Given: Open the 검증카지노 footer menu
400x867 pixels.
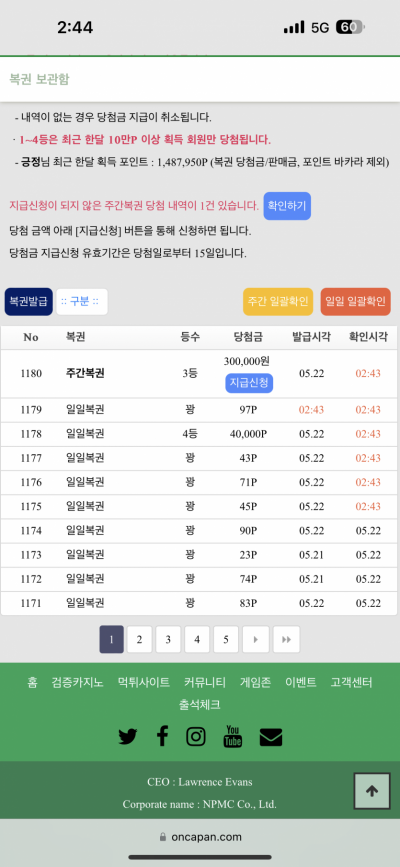Looking at the screenshot, I should tap(77, 682).
